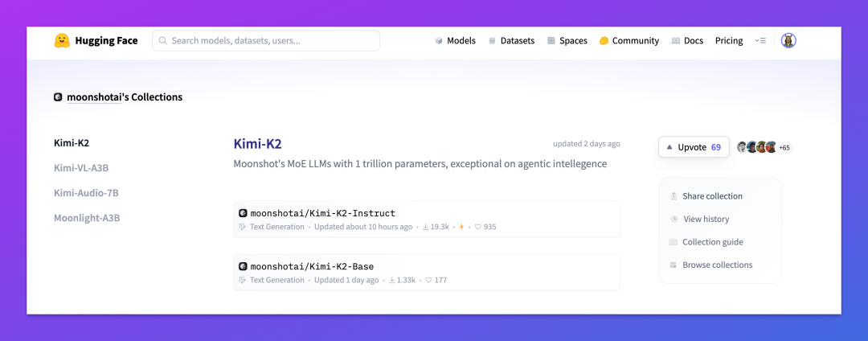Click the Kimi-K2-Base model avatar icon
The image size is (868, 341).
click(243, 266)
